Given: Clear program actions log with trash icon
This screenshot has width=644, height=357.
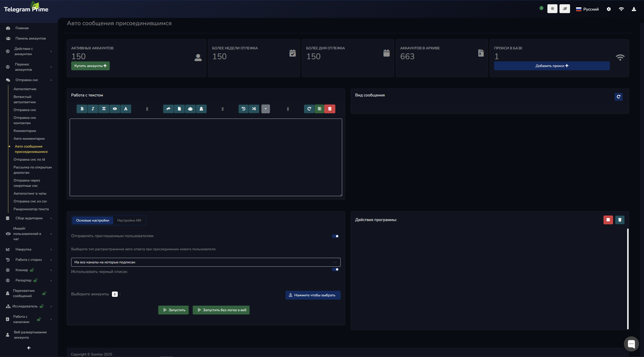Looking at the screenshot, I should coord(620,220).
